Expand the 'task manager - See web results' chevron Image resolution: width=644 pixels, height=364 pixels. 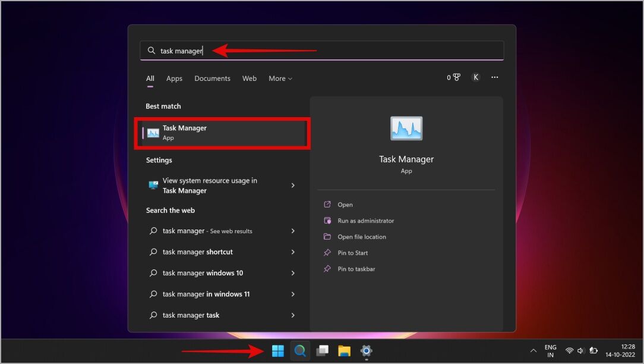[293, 231]
